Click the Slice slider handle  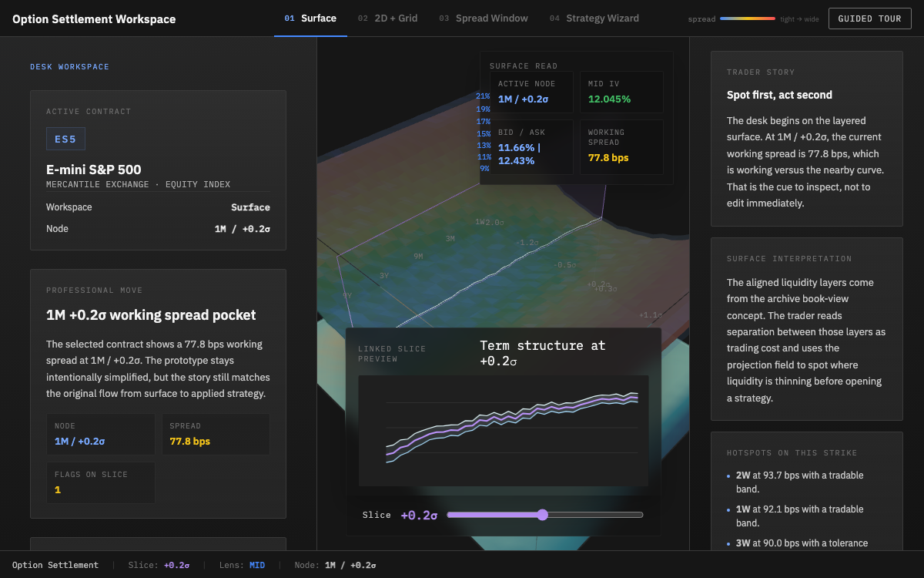coord(542,515)
